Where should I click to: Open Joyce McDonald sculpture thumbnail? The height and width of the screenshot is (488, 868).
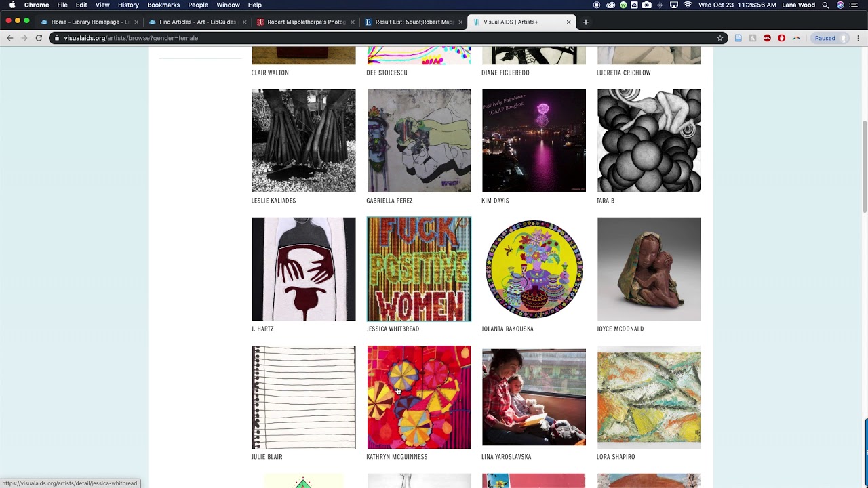649,269
